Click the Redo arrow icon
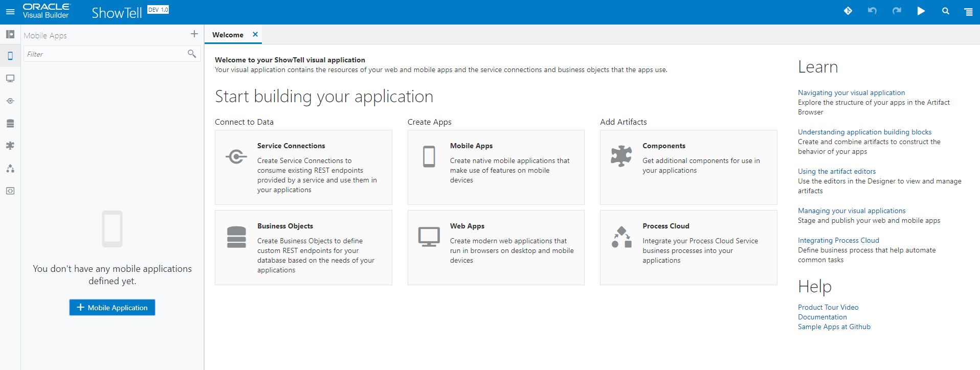This screenshot has width=980, height=370. (897, 11)
